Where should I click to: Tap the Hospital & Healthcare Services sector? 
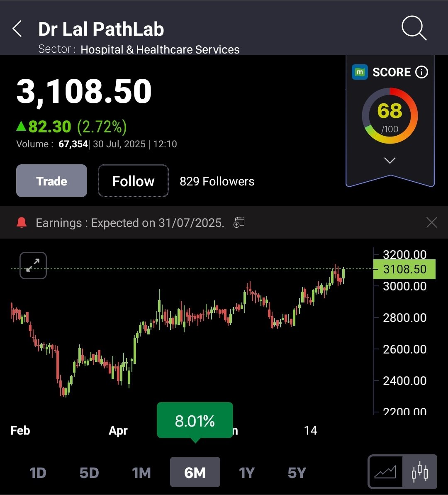160,49
